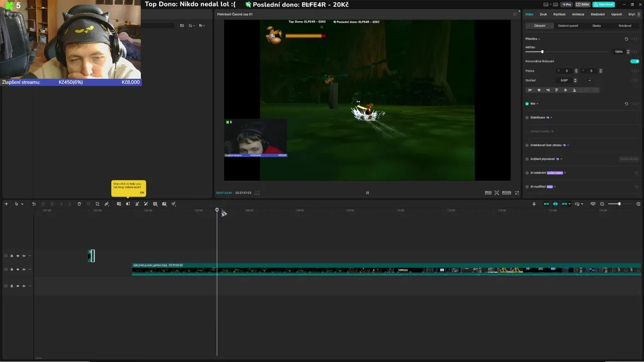Click the reset icon next to Přeměna
Image resolution: width=644 pixels, height=362 pixels.
pos(626,39)
